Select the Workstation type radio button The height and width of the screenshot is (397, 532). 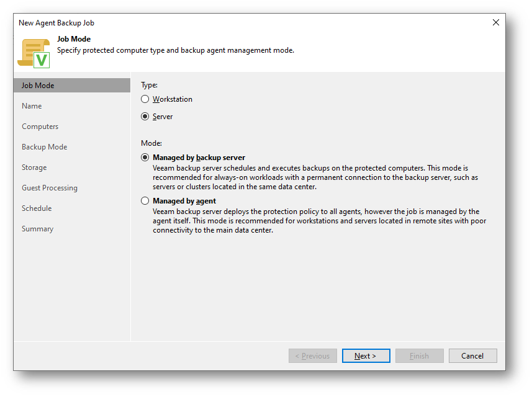pos(145,99)
